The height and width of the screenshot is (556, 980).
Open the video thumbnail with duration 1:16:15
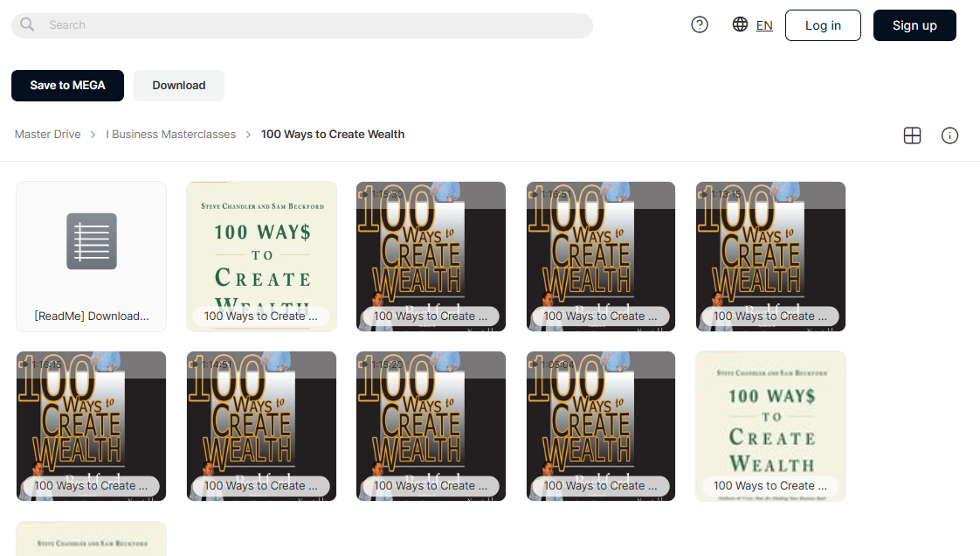click(x=91, y=426)
